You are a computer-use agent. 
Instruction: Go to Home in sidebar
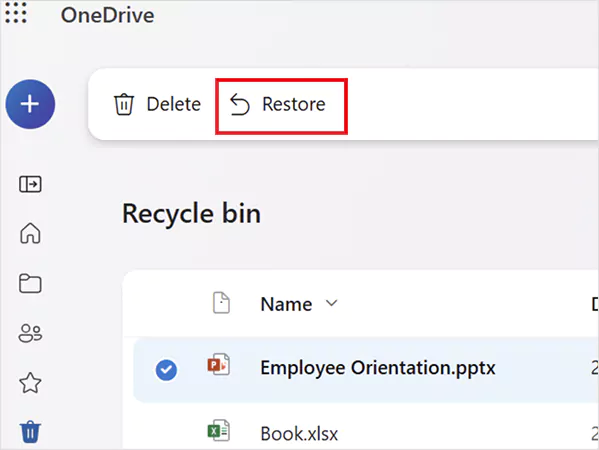coord(30,233)
